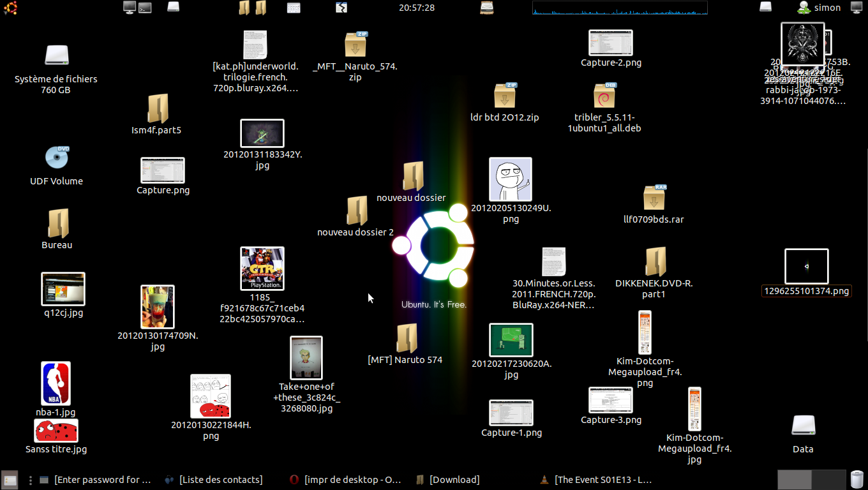Open the Ubuntu logo main menu
Viewport: 868px width, 490px height.
(10, 8)
